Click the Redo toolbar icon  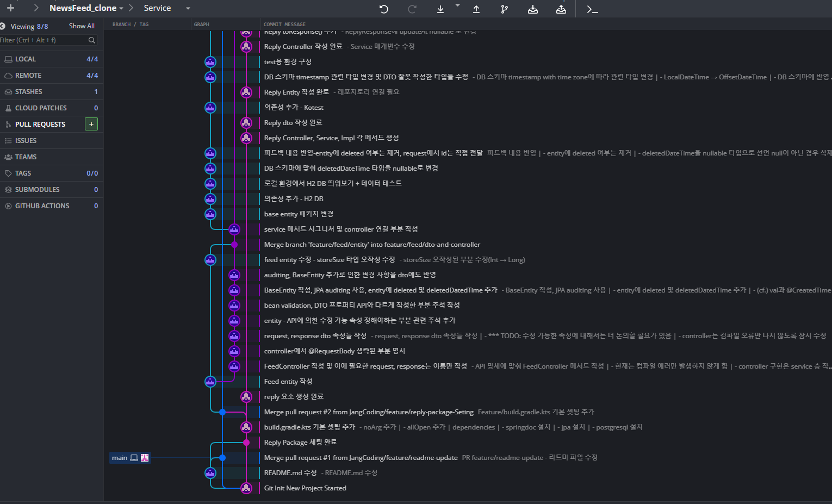click(412, 9)
